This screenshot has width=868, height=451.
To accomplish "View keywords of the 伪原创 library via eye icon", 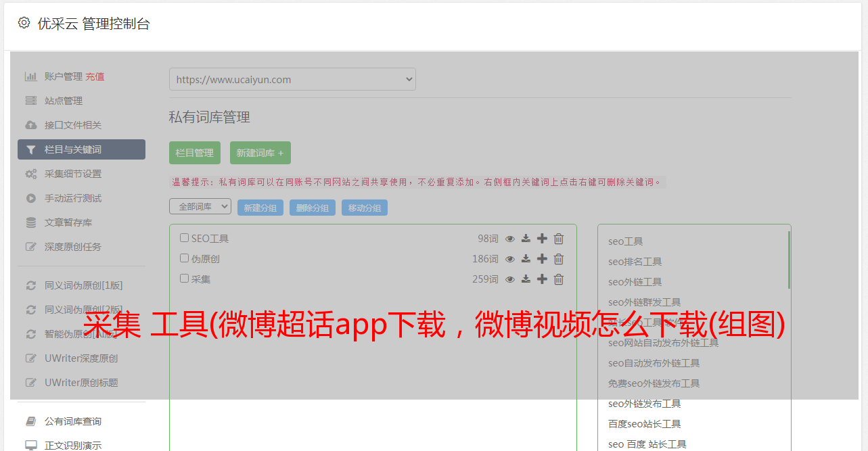I will [x=510, y=259].
